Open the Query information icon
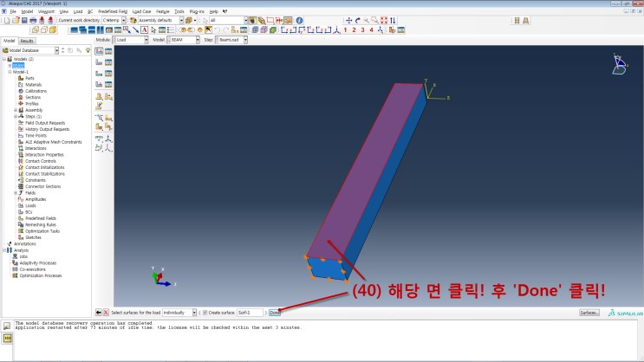 (x=299, y=20)
